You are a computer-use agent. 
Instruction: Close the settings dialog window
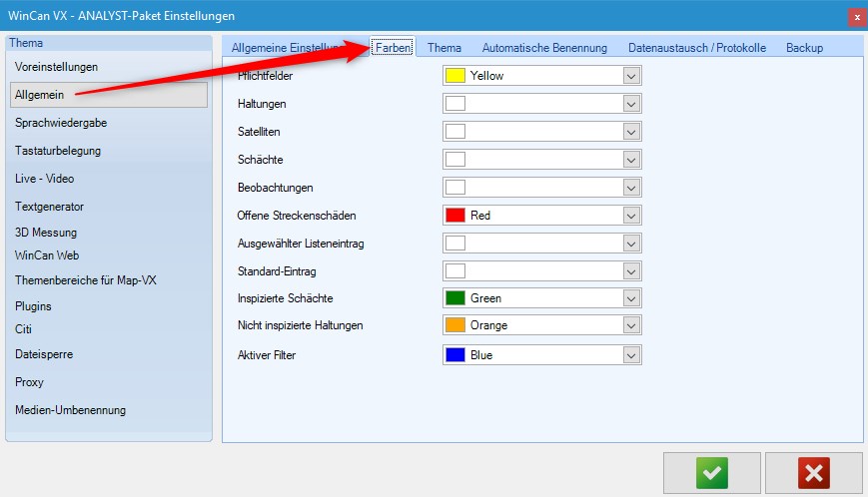[x=857, y=17]
